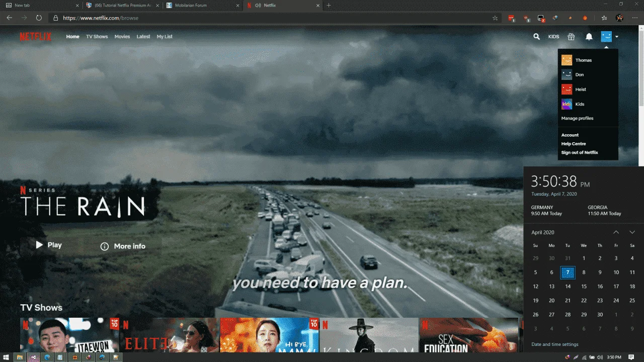The image size is (644, 362).
Task: Switch to New tab browser tab
Action: coord(41,6)
